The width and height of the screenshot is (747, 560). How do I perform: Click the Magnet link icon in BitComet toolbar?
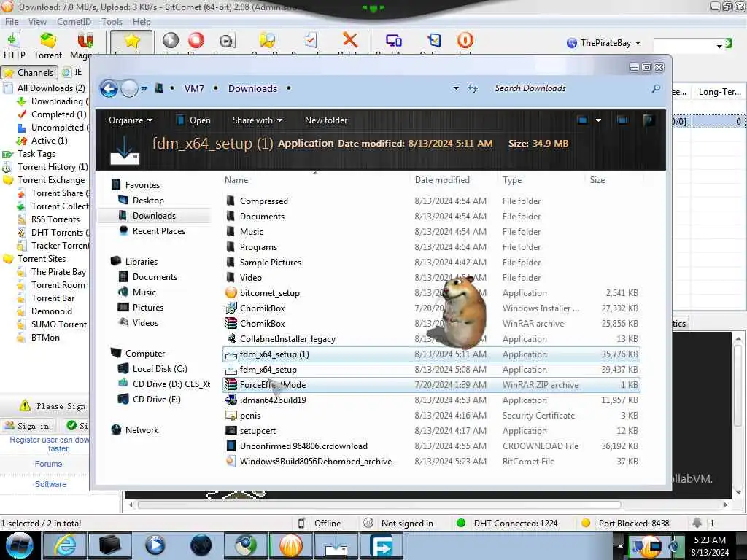pos(85,41)
